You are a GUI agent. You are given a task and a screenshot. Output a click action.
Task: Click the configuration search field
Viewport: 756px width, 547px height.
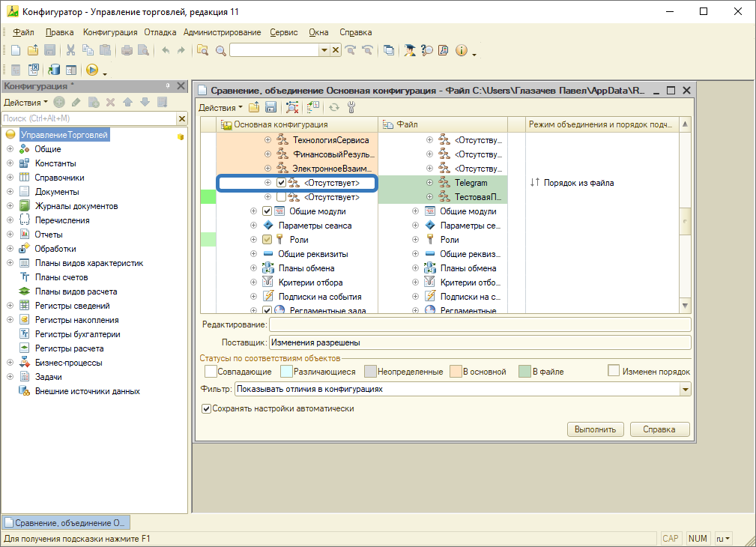point(88,118)
